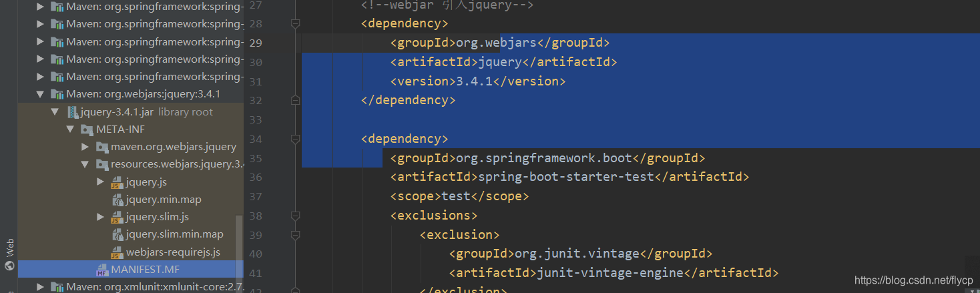The image size is (980, 293).
Task: Click the META-INF folder icon
Action: tap(87, 129)
